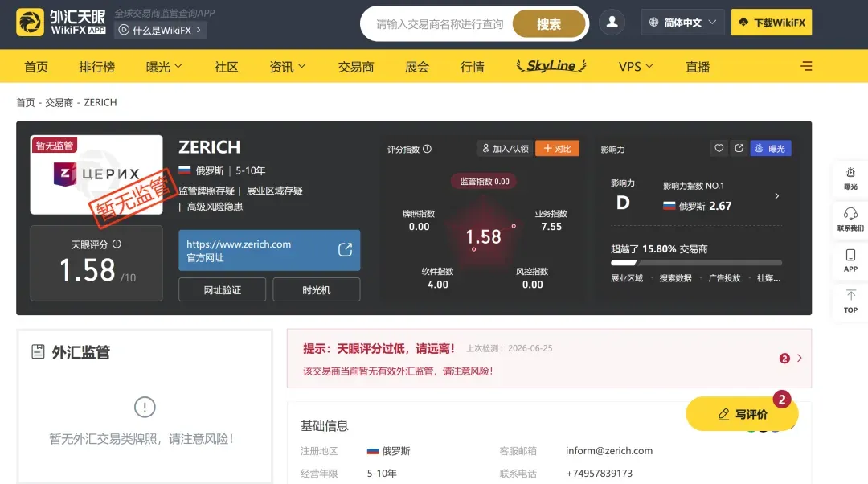Click the 网址验证 button

pos(222,289)
